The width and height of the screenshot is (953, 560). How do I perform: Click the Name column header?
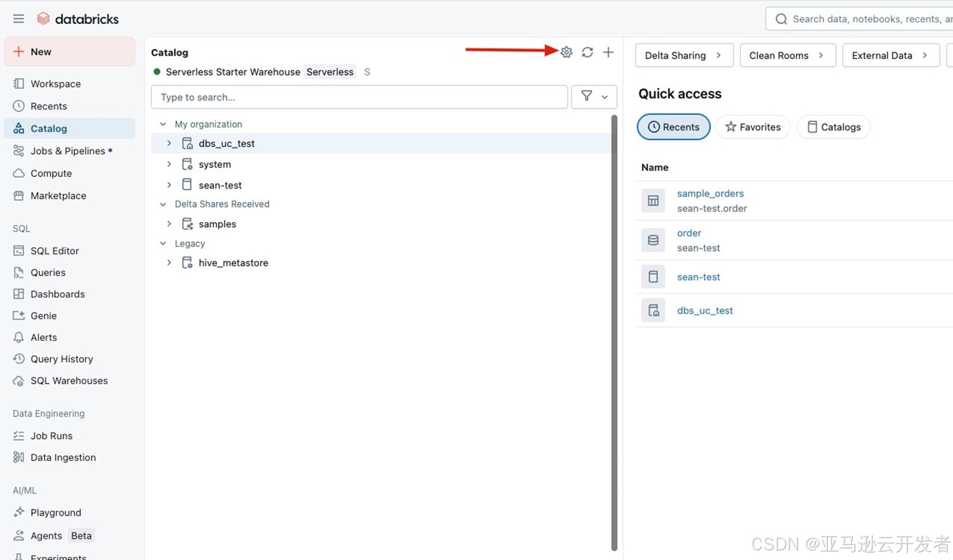tap(655, 168)
